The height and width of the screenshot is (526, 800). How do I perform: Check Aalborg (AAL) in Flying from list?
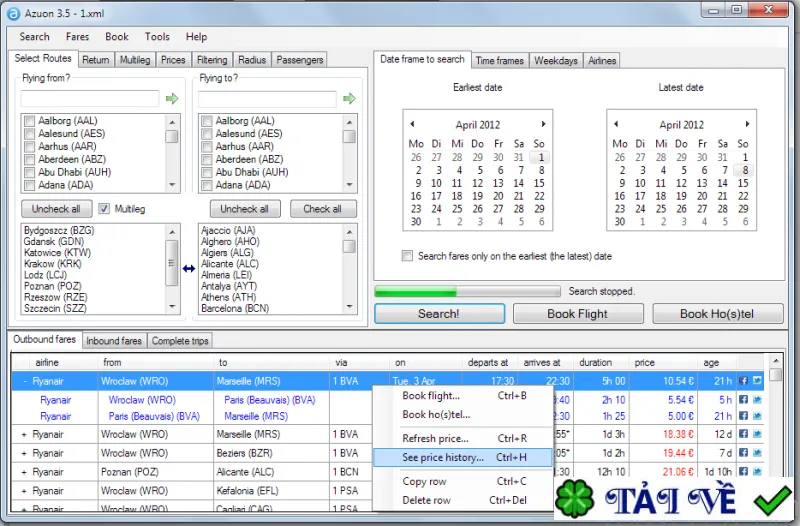pos(30,121)
